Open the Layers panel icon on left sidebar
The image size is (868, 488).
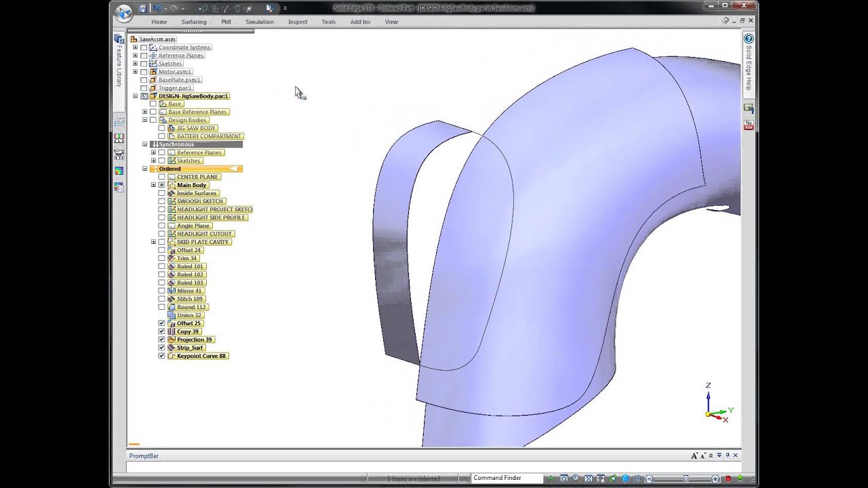click(119, 122)
